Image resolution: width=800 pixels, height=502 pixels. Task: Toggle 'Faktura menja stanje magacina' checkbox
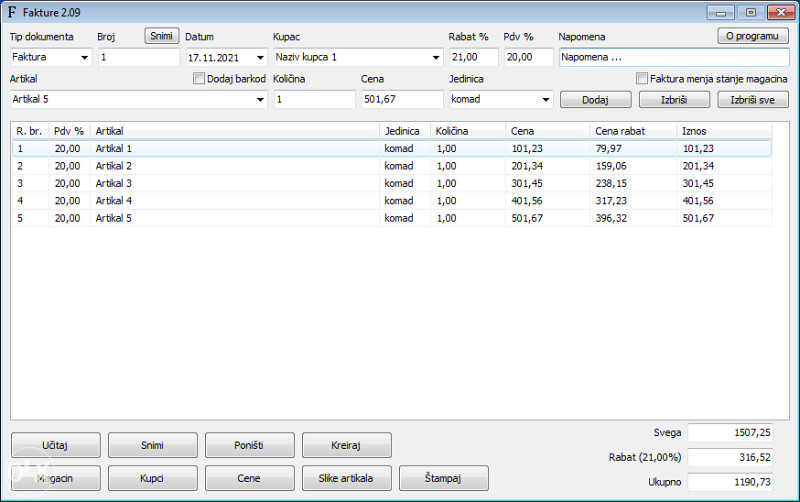click(x=642, y=79)
